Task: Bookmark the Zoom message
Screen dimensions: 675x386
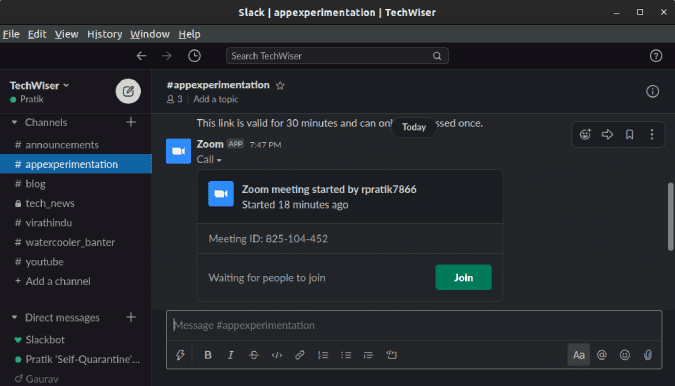Action: click(629, 135)
